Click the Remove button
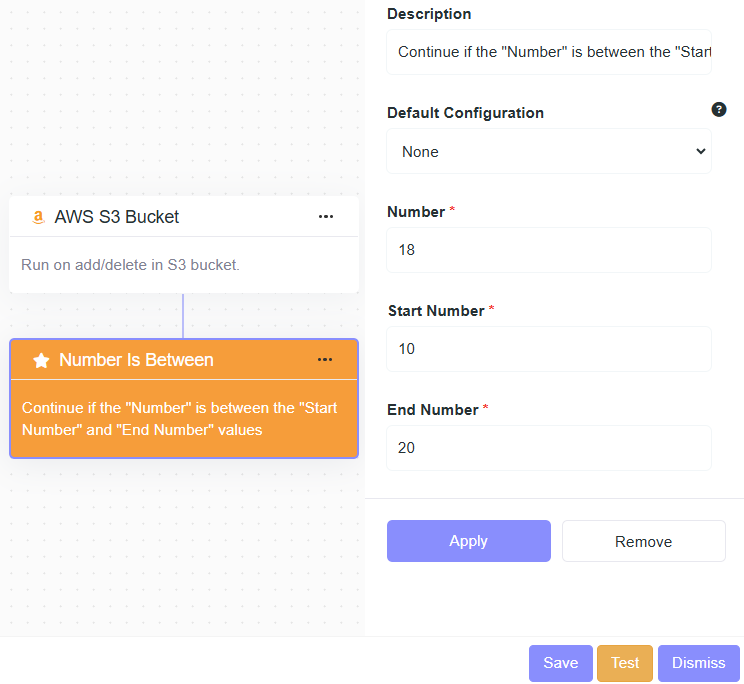Image resolution: width=744 pixels, height=684 pixels. (643, 541)
